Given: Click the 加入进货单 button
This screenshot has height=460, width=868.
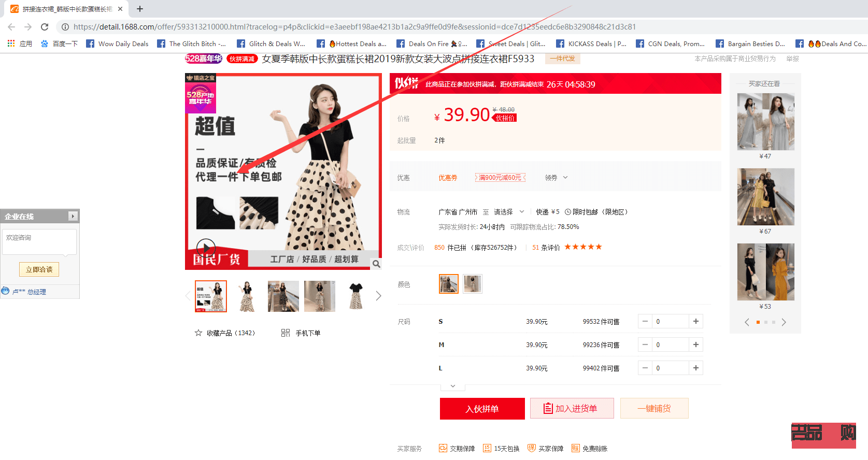Looking at the screenshot, I should pos(572,409).
